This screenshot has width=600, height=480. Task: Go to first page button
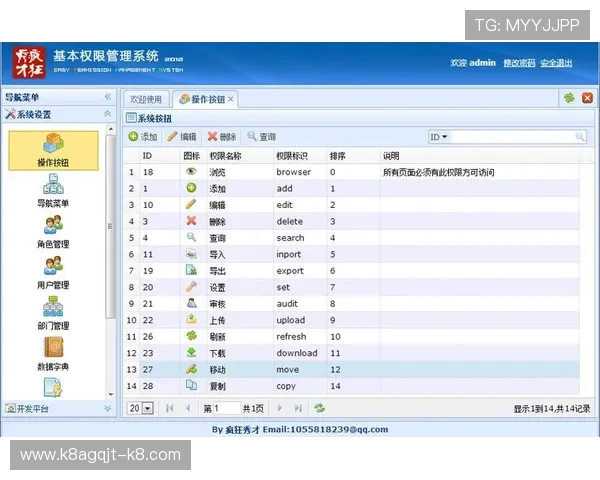pyautogui.click(x=170, y=408)
